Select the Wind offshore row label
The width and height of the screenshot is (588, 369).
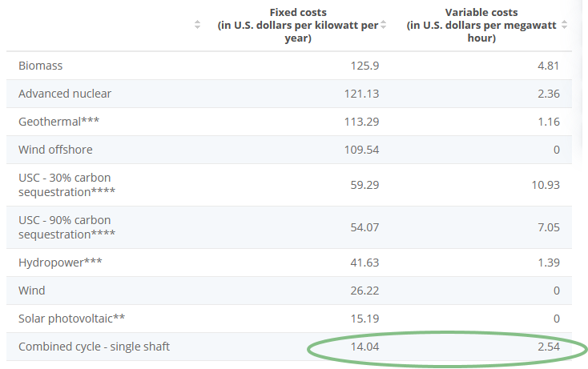(x=55, y=150)
